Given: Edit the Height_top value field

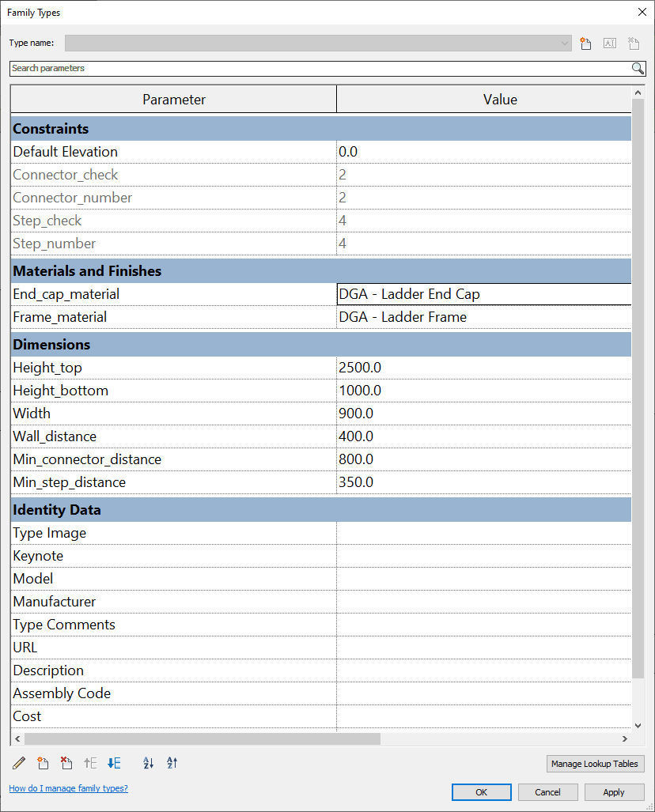Looking at the screenshot, I should [x=484, y=368].
